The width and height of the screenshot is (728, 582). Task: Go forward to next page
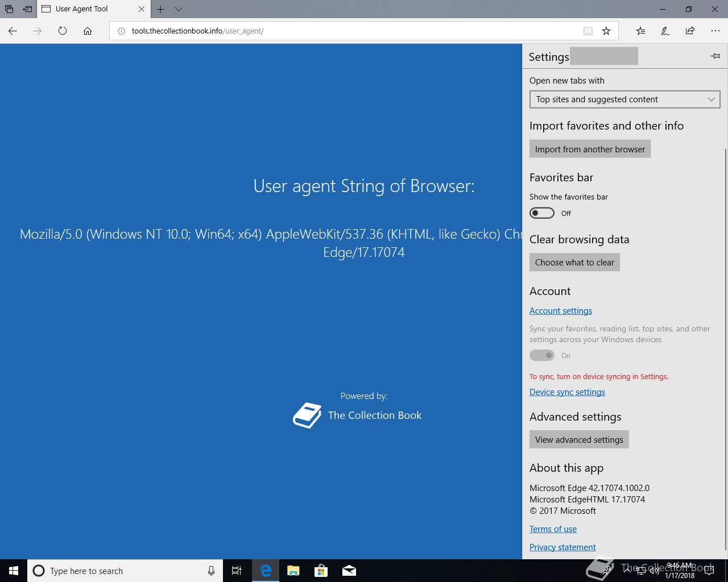point(38,31)
